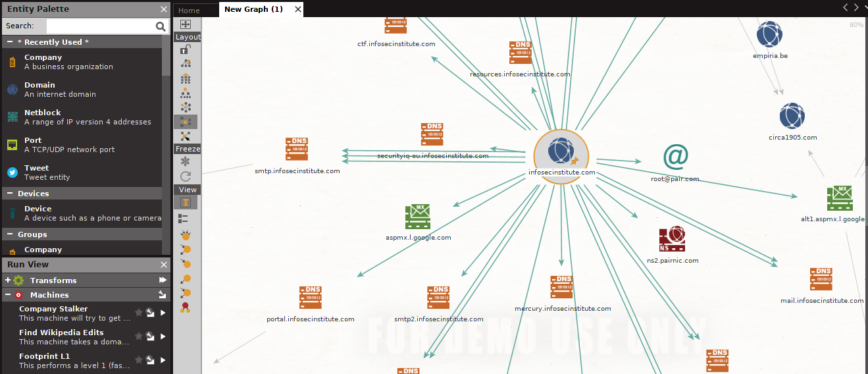Run the Company Stalker machine play arrow
Viewport: 868px width, 374px height.
click(x=163, y=313)
